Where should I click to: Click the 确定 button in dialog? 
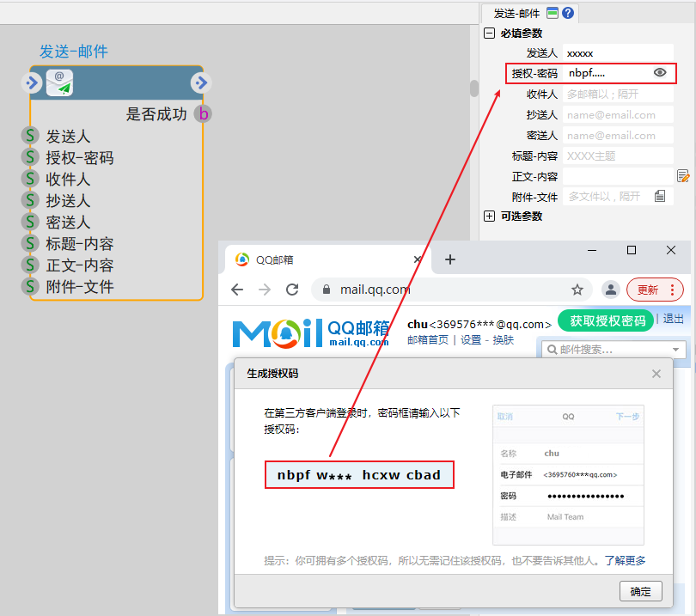pyautogui.click(x=640, y=591)
